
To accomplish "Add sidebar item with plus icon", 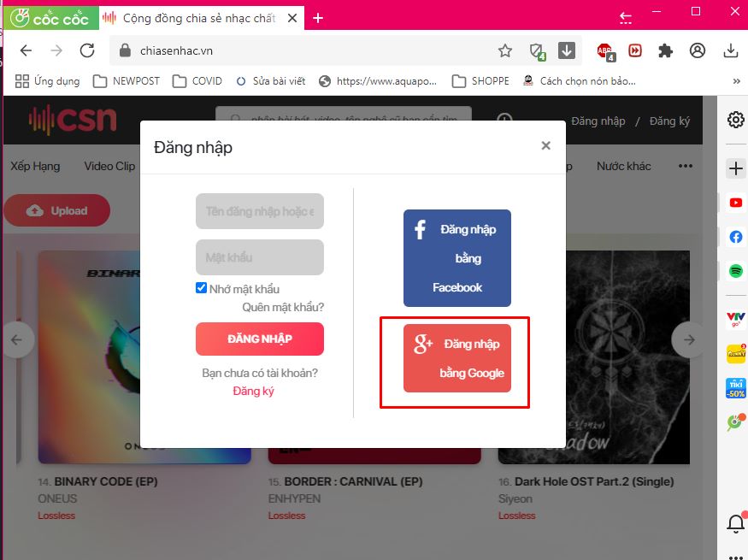I will click(735, 168).
